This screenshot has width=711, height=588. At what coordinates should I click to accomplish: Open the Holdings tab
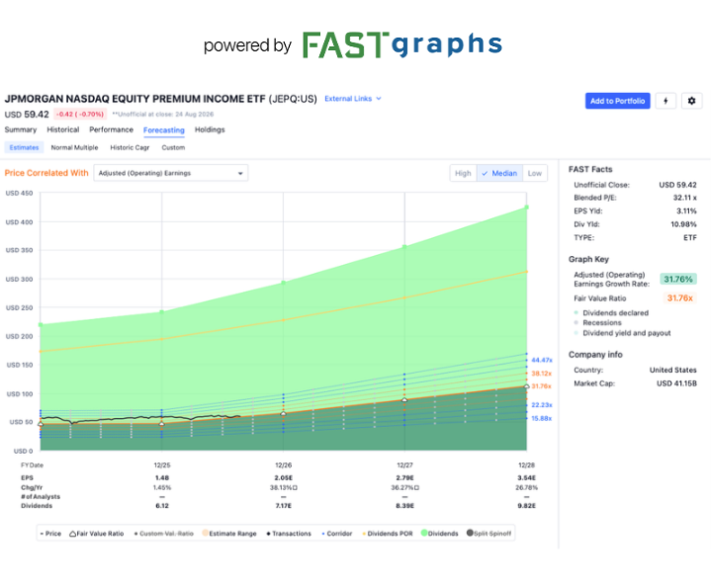(x=210, y=129)
